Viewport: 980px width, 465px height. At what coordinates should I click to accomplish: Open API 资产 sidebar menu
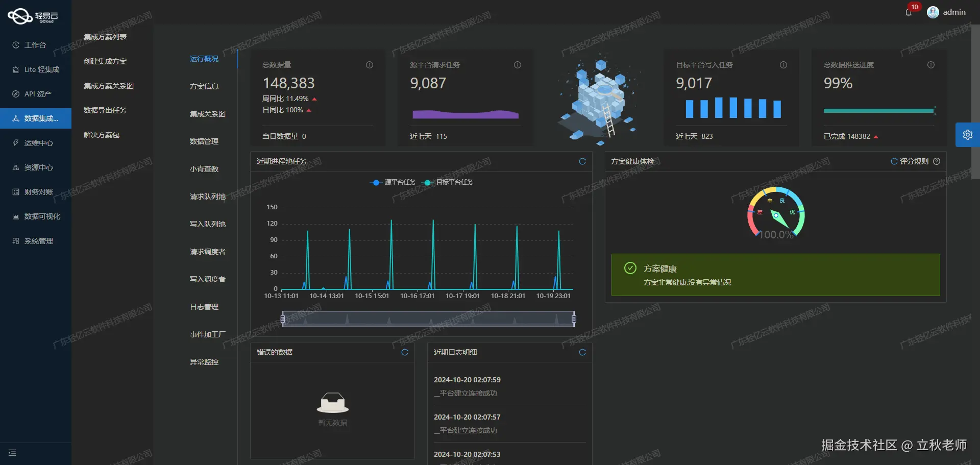click(36, 94)
